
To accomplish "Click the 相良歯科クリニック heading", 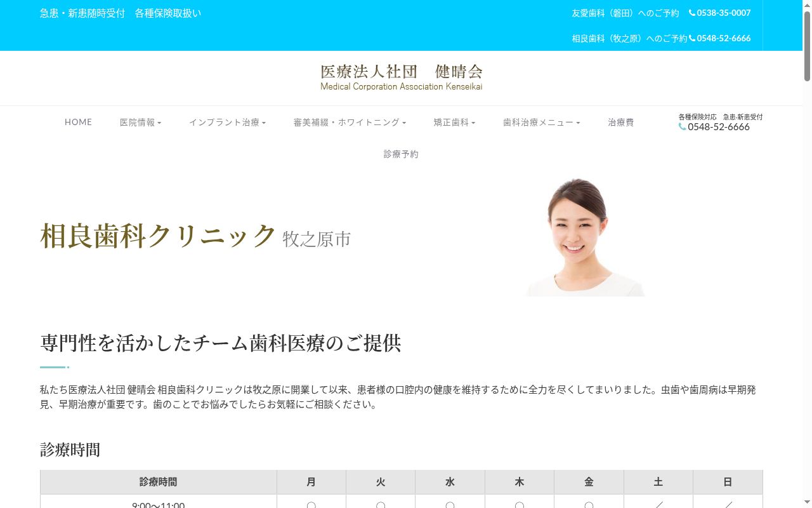I will click(159, 236).
